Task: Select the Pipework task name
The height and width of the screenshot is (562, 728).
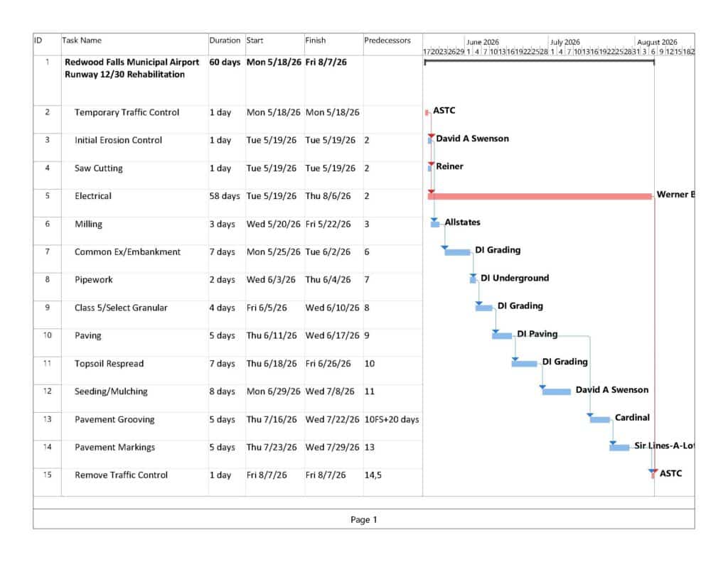Action: point(94,280)
